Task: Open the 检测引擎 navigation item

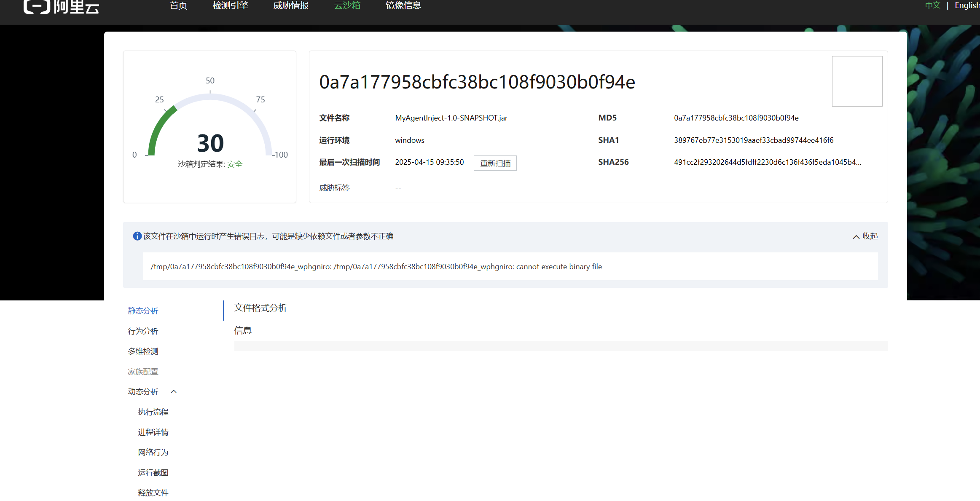Action: click(x=230, y=5)
